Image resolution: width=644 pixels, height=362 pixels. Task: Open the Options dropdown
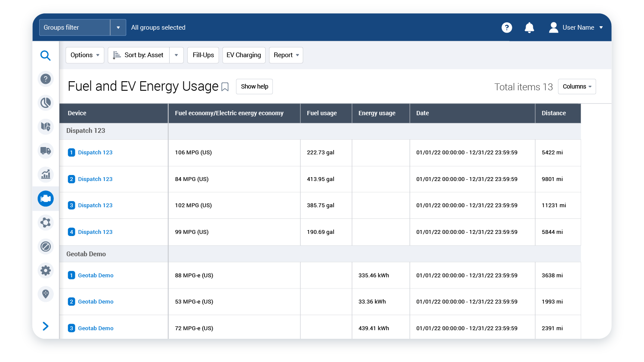[85, 55]
